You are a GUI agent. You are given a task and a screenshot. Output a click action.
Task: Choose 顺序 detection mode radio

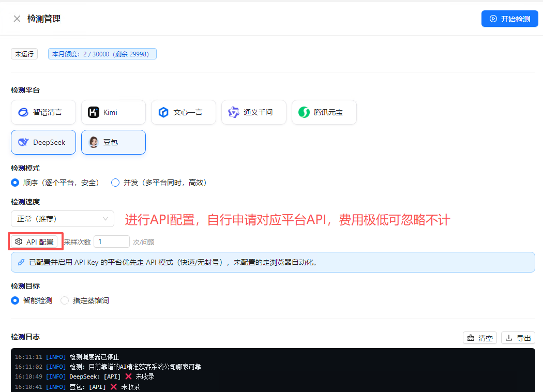(x=15, y=183)
